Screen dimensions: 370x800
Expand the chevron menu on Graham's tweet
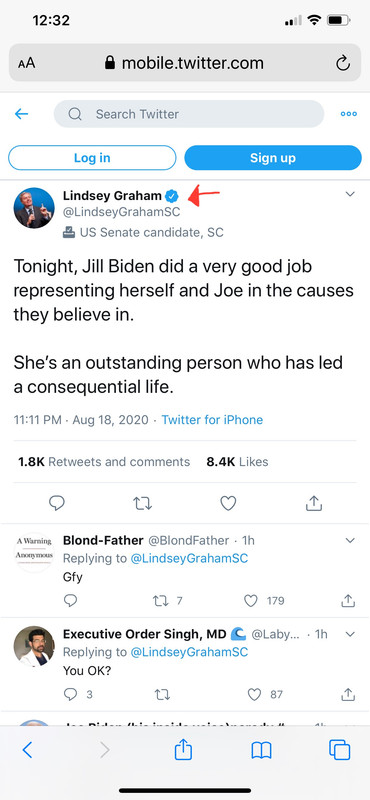tap(350, 194)
